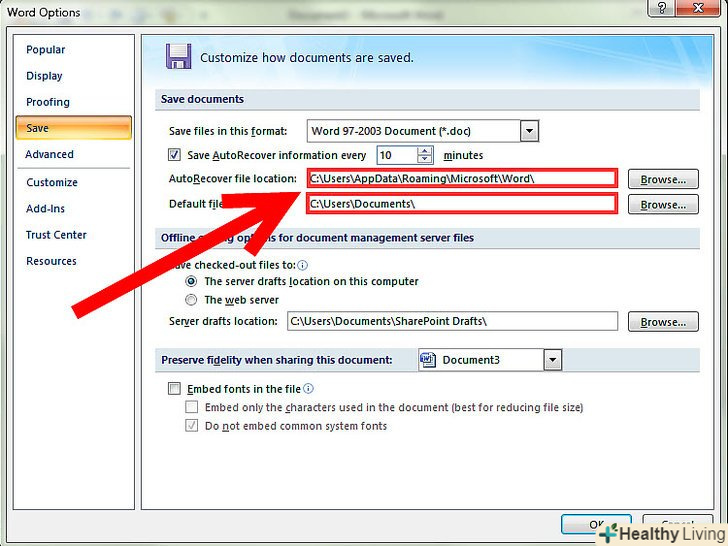Open the Trust Center category
This screenshot has height=546, width=728.
[56, 235]
